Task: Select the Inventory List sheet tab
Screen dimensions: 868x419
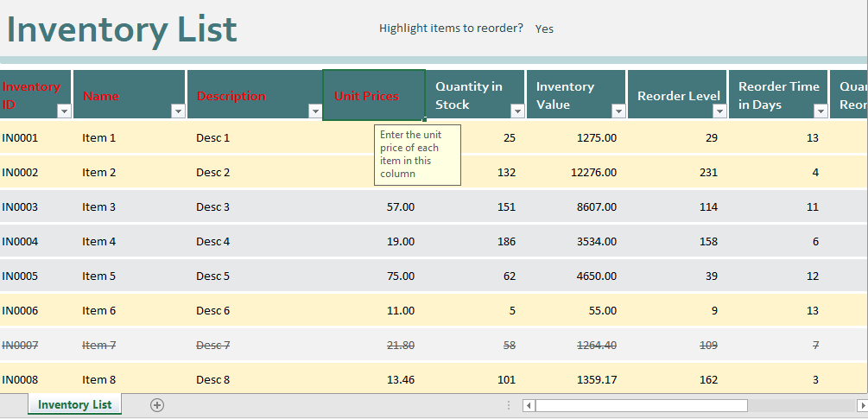Action: tap(74, 405)
